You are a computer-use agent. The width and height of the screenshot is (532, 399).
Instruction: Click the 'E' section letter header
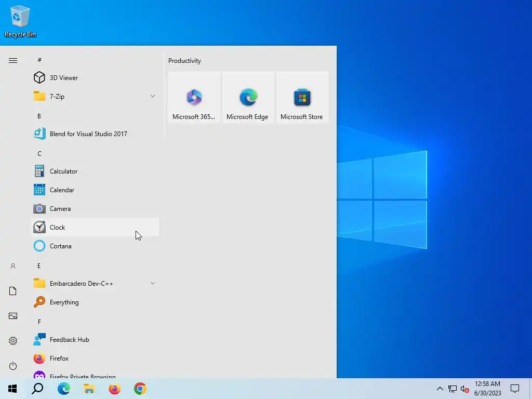click(39, 265)
